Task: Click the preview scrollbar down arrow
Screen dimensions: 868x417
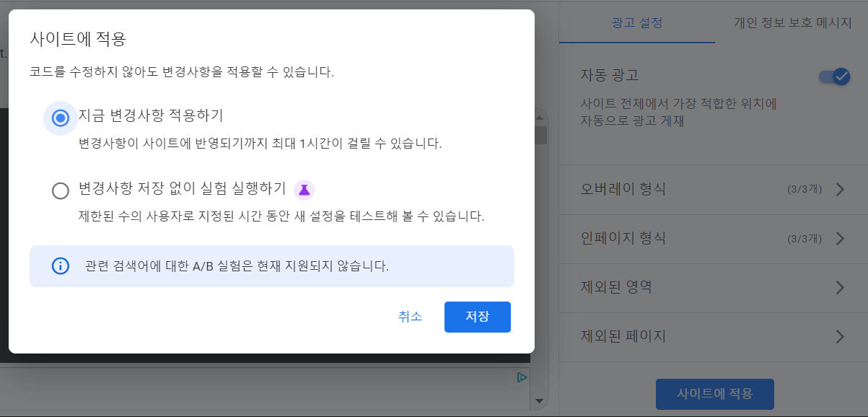Action: point(539,400)
